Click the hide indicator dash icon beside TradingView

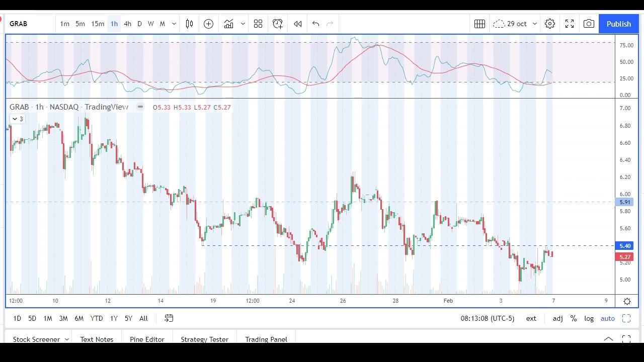point(140,107)
